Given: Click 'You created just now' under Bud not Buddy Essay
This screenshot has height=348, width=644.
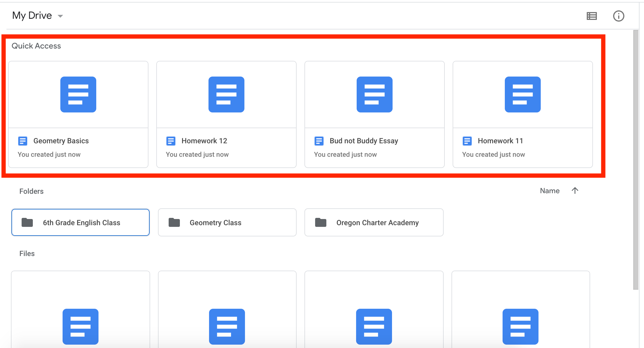Looking at the screenshot, I should (x=345, y=155).
